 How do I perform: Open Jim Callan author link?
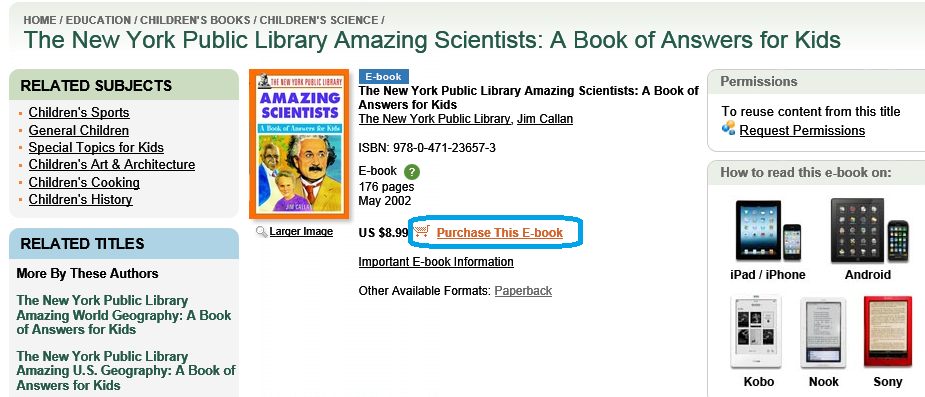[544, 119]
